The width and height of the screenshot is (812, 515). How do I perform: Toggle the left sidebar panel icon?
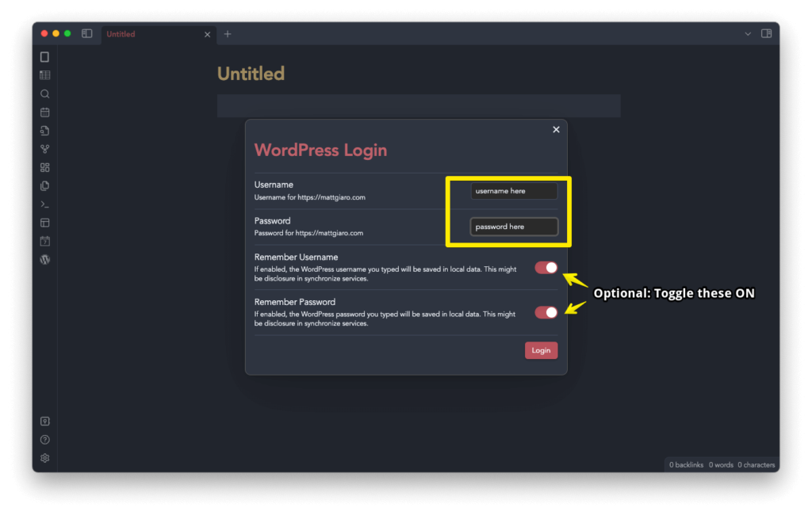point(87,33)
